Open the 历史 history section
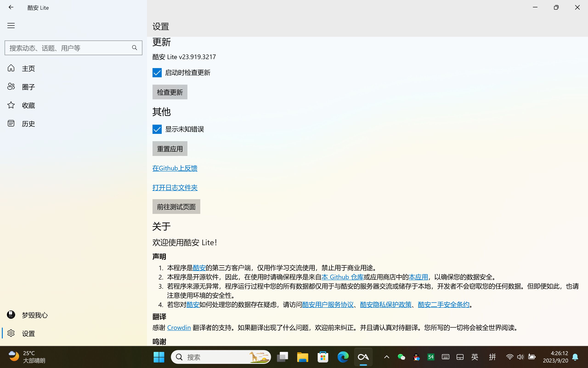Viewport: 588px width, 368px height. tap(73, 124)
